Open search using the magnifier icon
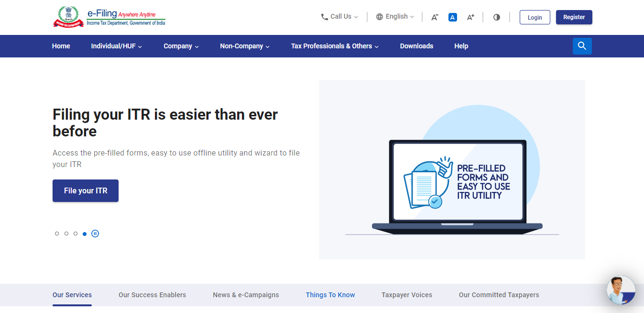Screen dimensions: 644x313 [x=582, y=46]
